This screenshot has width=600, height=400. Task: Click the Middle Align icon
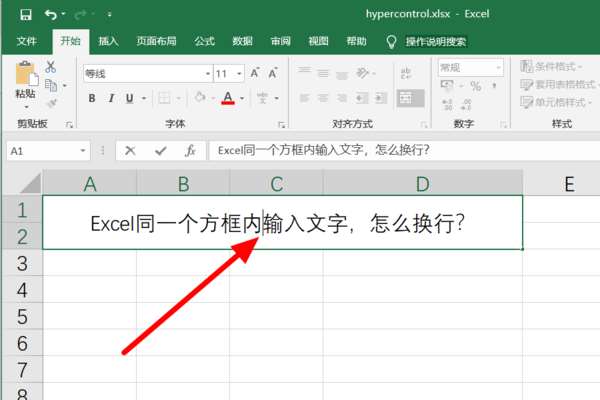click(323, 73)
